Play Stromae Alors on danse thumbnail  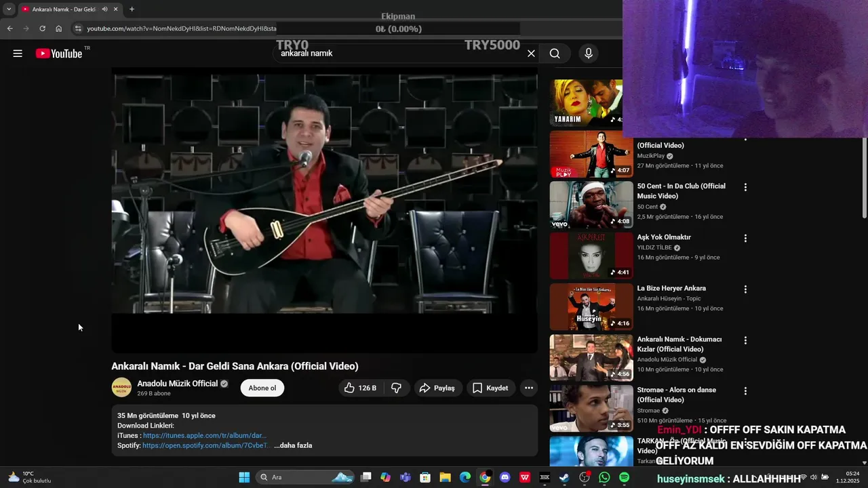(x=591, y=408)
